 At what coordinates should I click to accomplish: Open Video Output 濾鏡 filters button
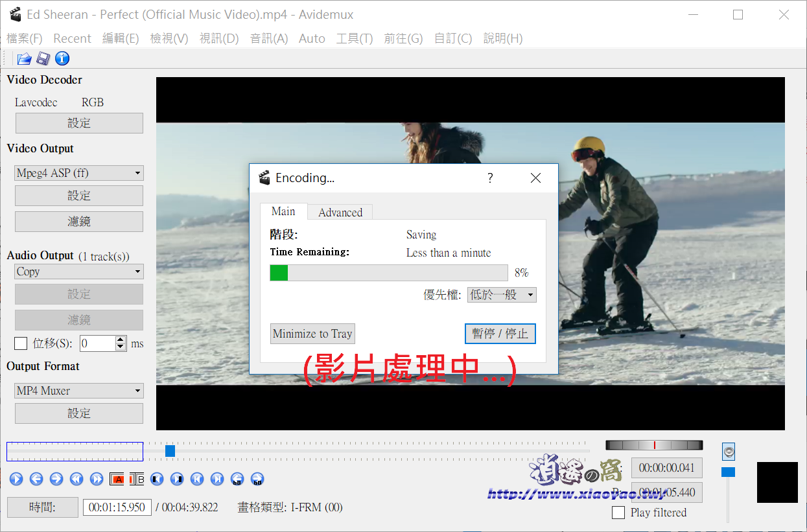coord(79,222)
